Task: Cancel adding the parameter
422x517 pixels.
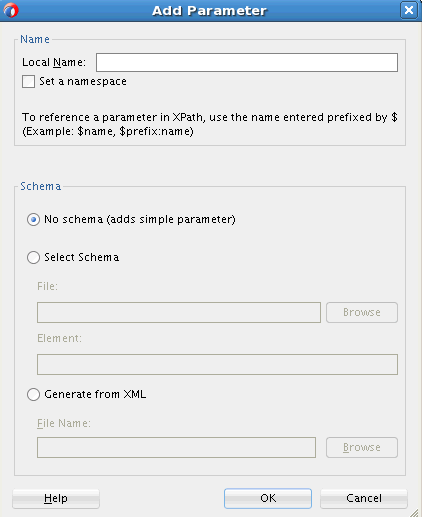Action: [x=364, y=498]
